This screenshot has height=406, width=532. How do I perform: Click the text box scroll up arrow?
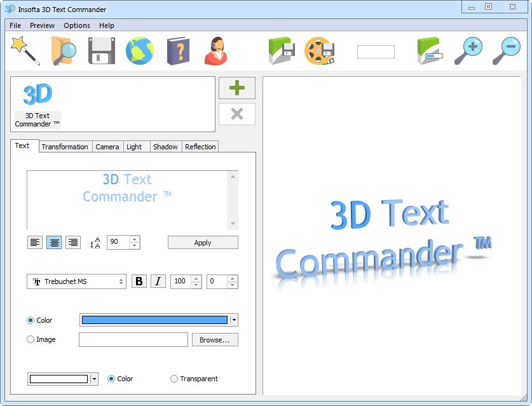pos(233,177)
